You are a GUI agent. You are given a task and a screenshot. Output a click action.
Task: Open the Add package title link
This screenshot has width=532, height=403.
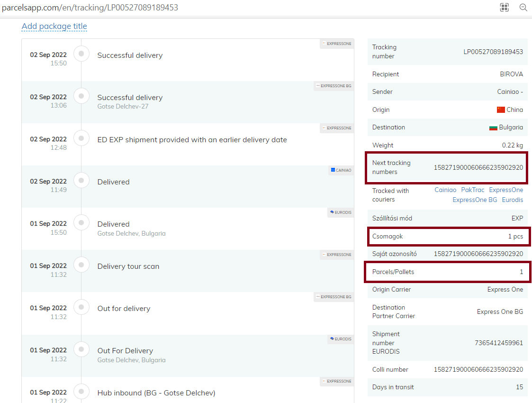pos(54,26)
